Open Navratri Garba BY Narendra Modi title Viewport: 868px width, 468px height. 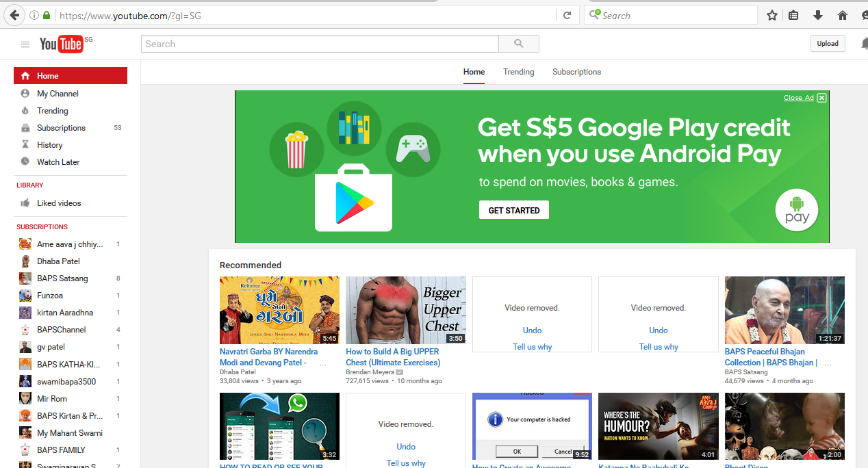[x=268, y=357]
